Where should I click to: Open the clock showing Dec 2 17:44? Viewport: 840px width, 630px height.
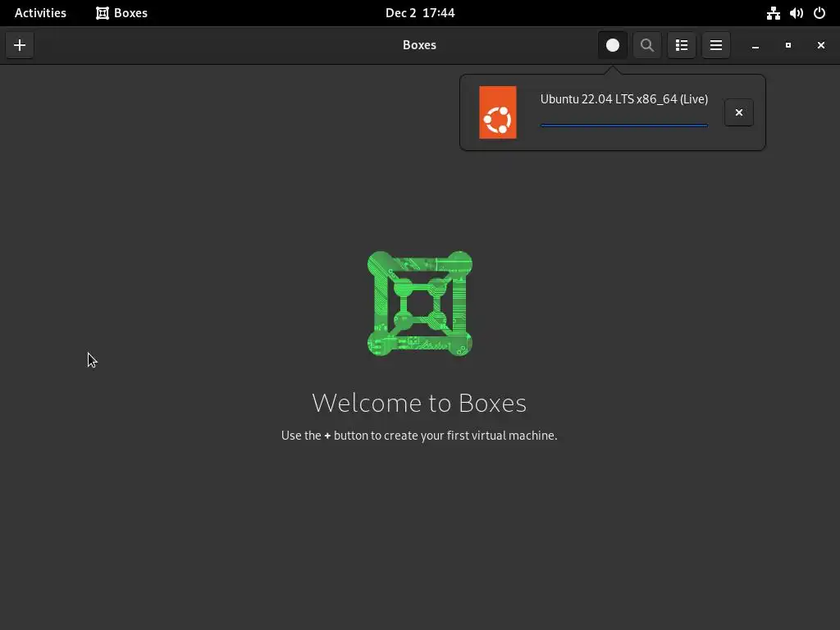click(x=420, y=13)
